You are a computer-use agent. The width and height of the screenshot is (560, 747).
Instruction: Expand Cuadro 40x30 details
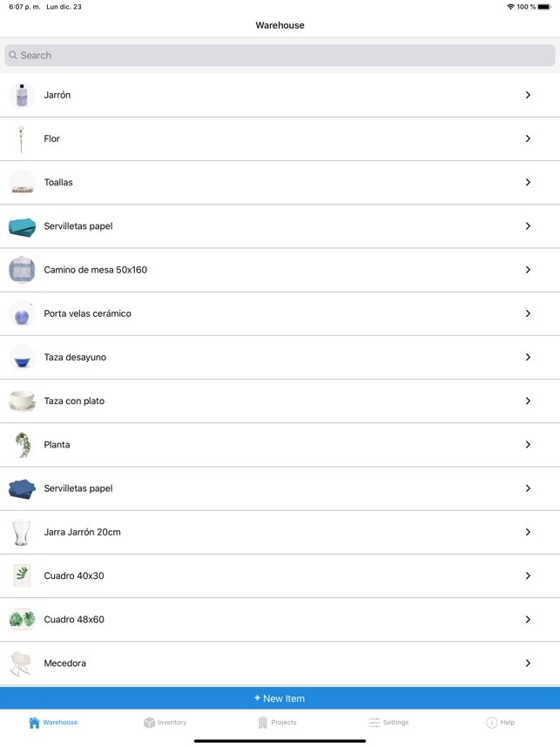pyautogui.click(x=528, y=575)
